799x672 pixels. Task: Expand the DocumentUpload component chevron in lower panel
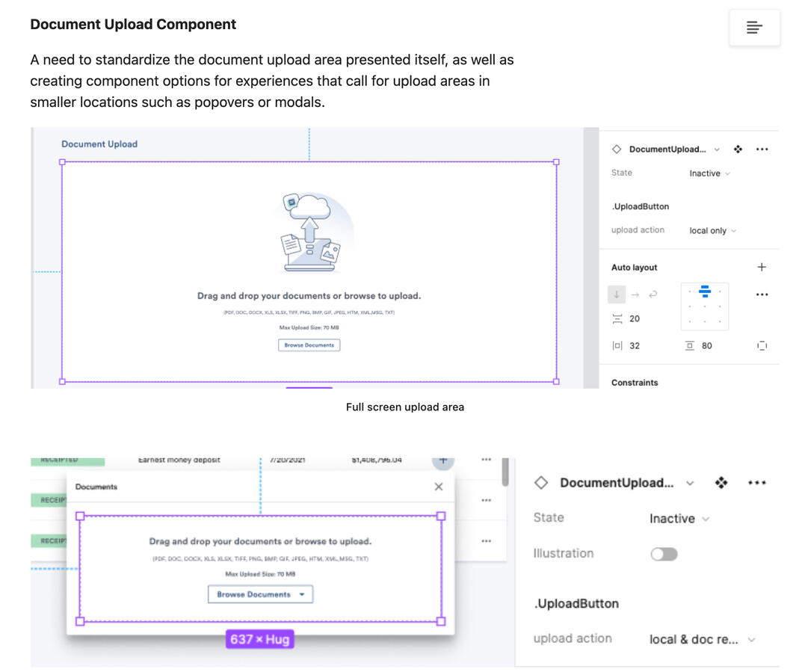[x=690, y=483]
